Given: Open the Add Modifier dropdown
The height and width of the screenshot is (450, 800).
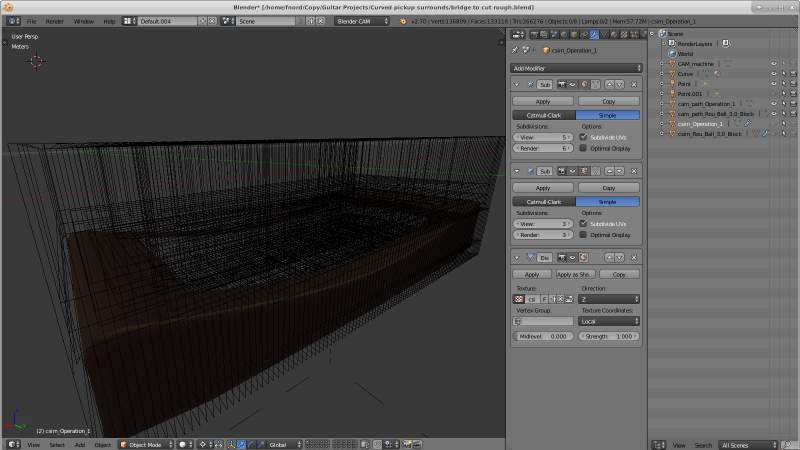Looking at the screenshot, I should click(576, 68).
